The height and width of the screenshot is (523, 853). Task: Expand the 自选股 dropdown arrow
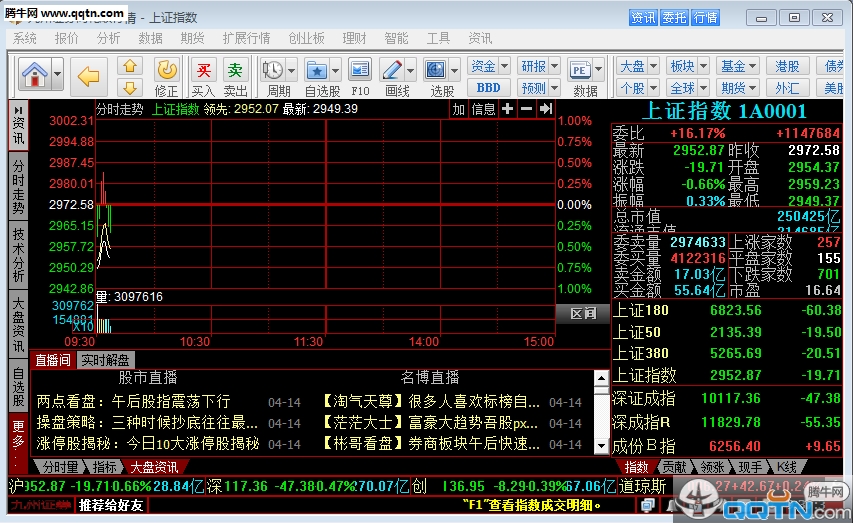[336, 70]
